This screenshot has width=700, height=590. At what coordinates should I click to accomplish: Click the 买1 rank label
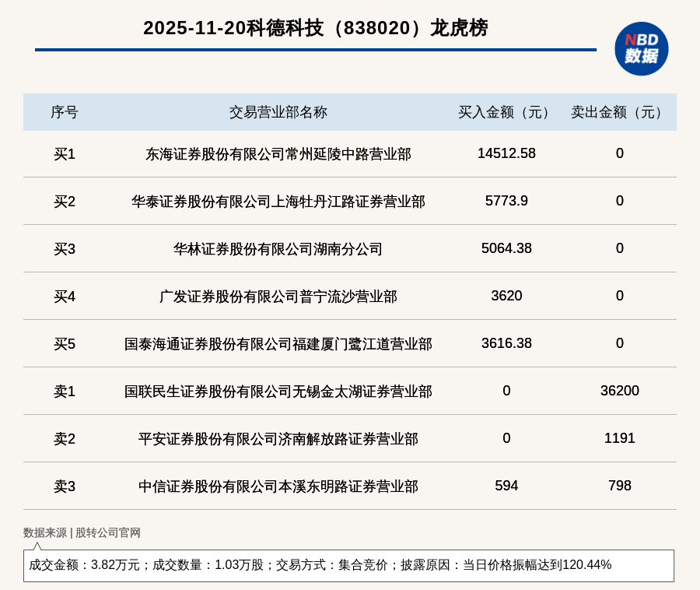click(x=65, y=154)
